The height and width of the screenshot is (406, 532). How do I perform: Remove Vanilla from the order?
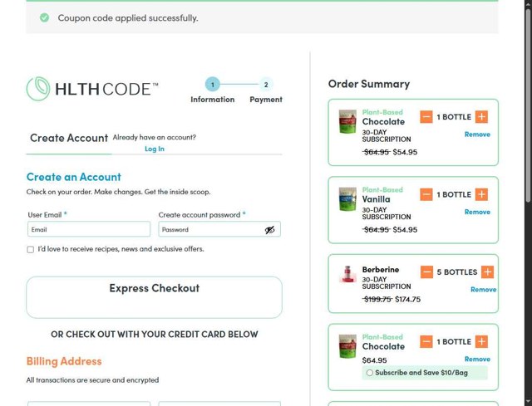click(477, 212)
